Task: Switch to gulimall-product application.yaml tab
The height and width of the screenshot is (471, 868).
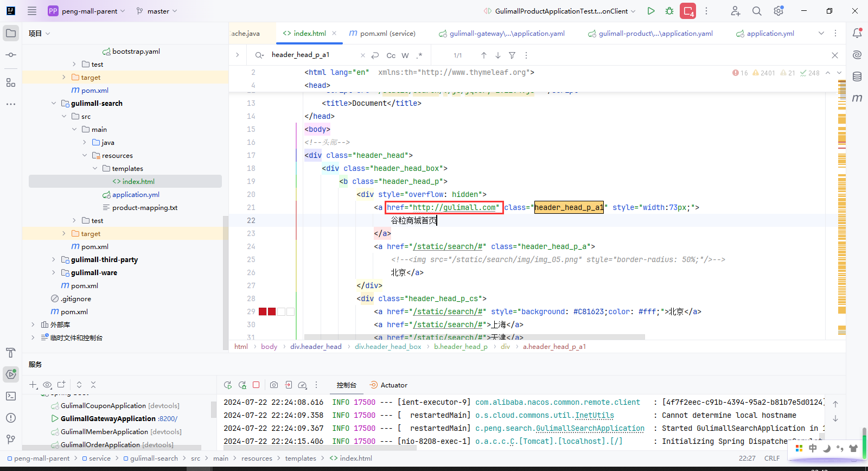Action: (x=650, y=33)
